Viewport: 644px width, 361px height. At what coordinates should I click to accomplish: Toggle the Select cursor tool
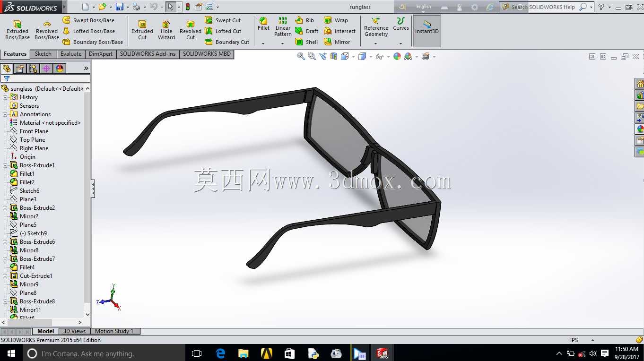[170, 7]
